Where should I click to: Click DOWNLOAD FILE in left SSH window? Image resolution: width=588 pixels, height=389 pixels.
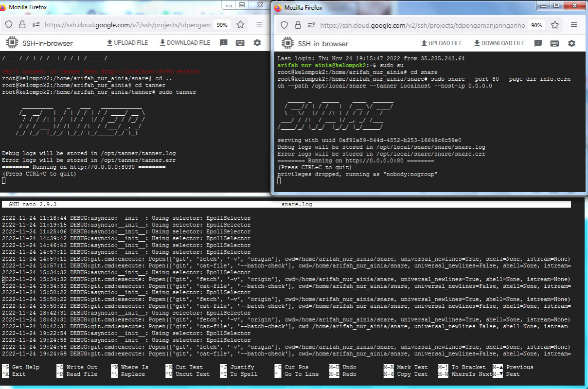click(185, 43)
